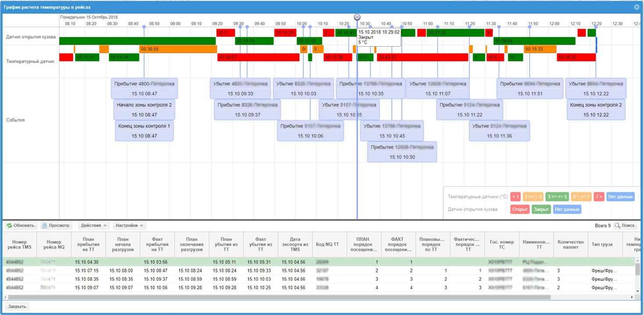Click the table's vertical scrollbar down arrow

click(637, 292)
